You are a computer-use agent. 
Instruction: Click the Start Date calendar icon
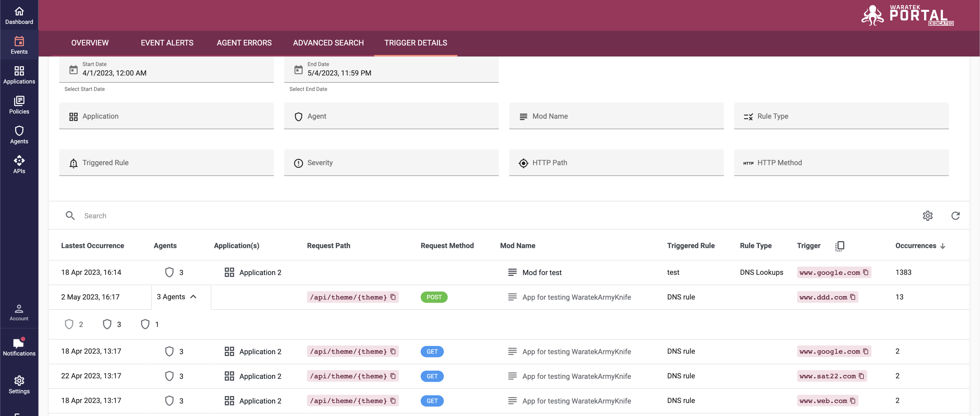coord(73,70)
